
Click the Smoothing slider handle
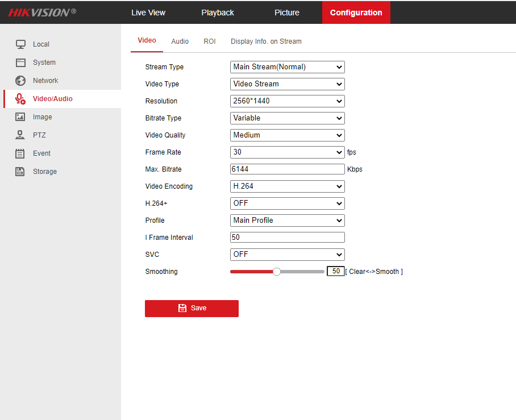click(277, 272)
